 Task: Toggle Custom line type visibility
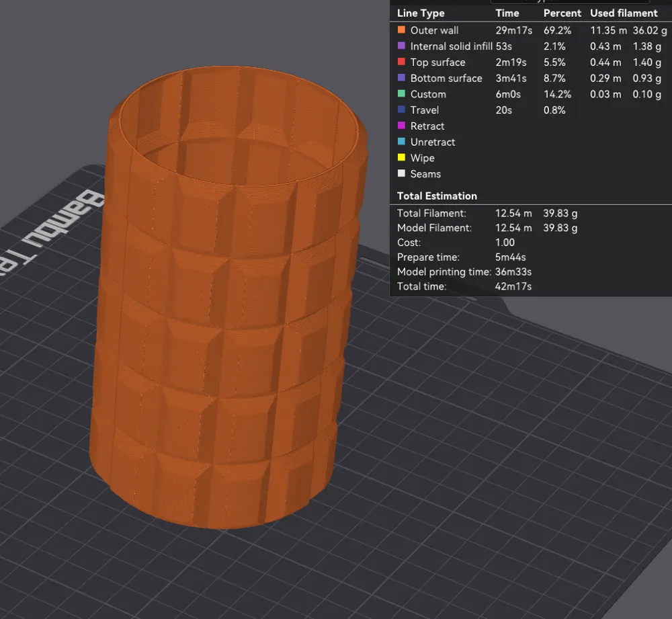point(428,94)
